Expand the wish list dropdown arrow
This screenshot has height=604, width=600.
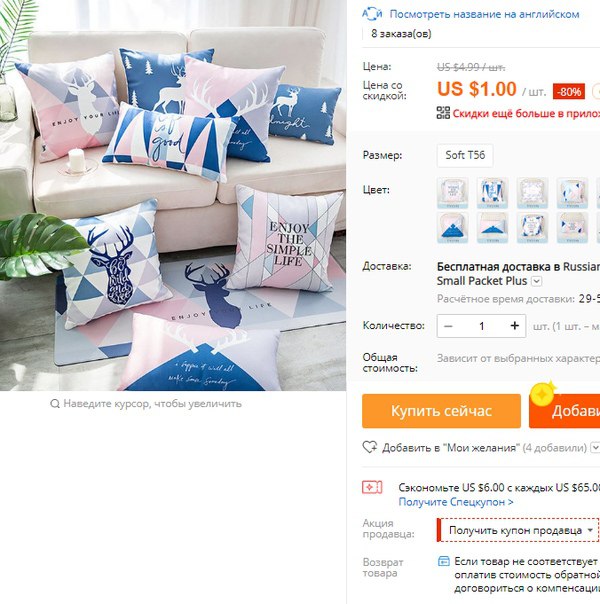[x=595, y=448]
